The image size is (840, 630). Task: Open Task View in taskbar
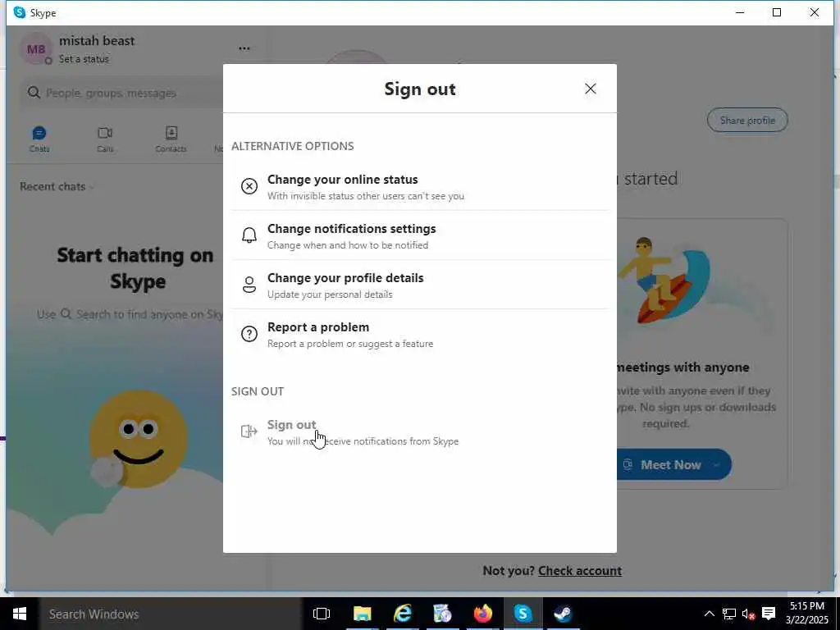[x=322, y=614]
